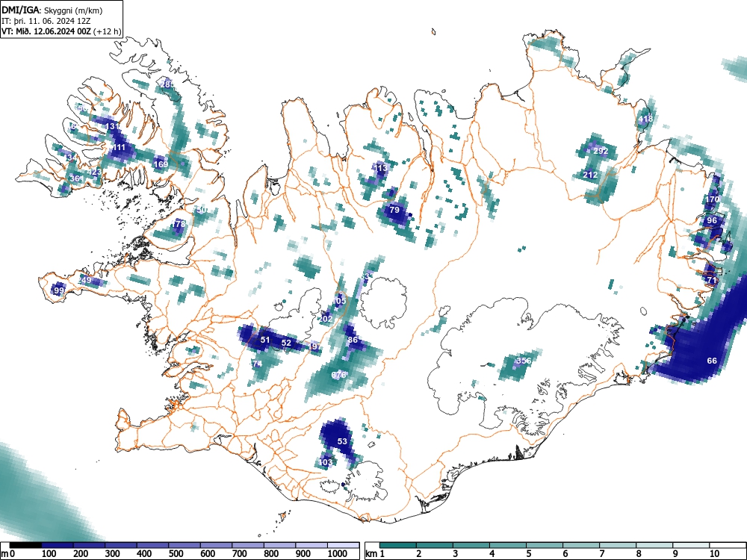
Task: Click the valid time line 'VT: Mið. 12.06.2024 00Z'
Action: pos(47,31)
